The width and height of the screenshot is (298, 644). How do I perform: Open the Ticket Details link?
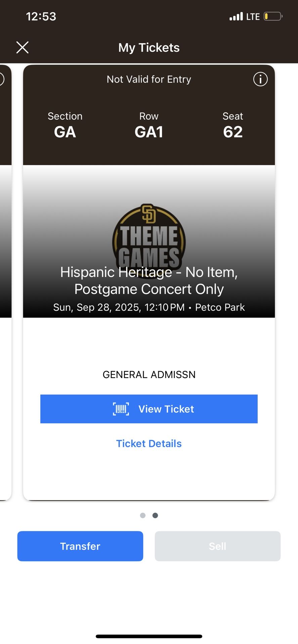149,443
